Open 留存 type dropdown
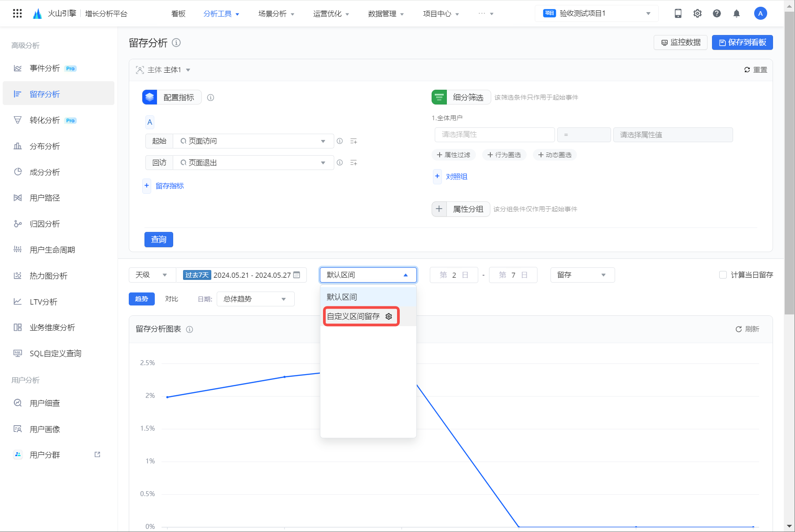Screen dimensions: 795x532 (582, 275)
